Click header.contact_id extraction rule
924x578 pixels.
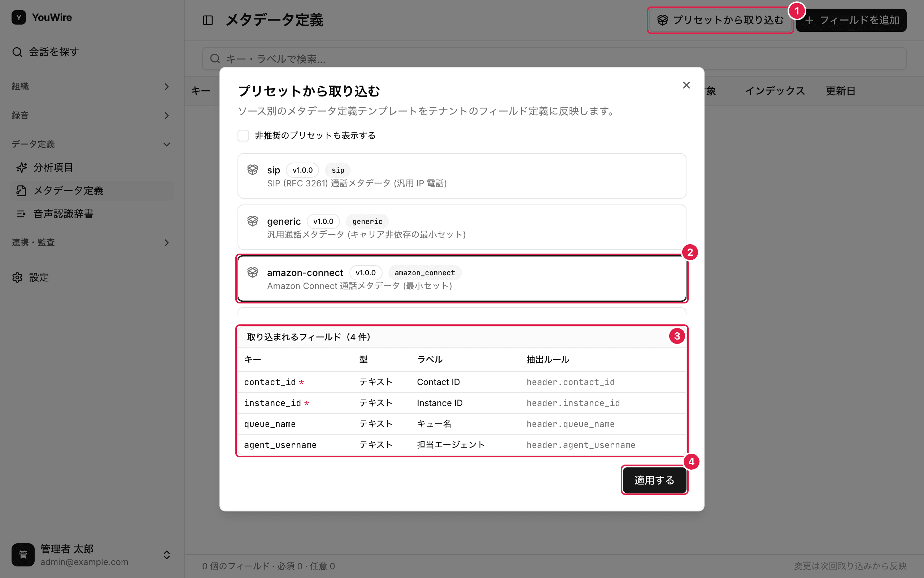pyautogui.click(x=570, y=382)
